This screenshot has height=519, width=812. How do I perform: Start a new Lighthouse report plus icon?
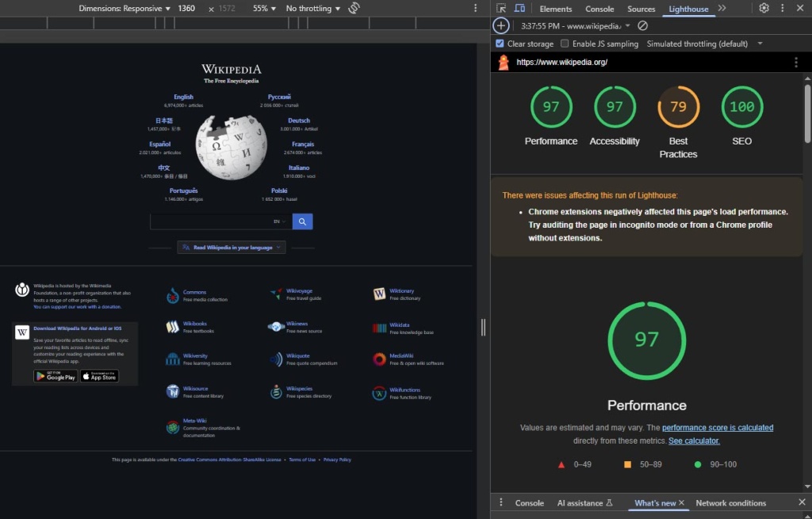tap(501, 26)
